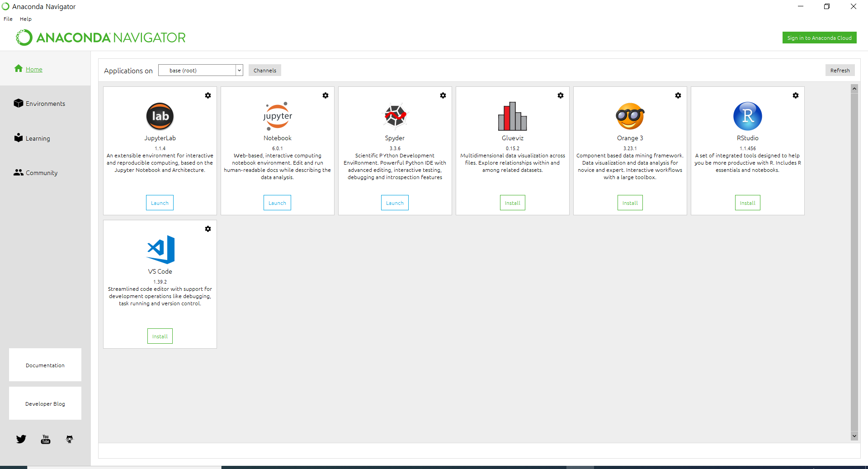Click the Spyder application logo
The width and height of the screenshot is (868, 469).
[x=395, y=116]
